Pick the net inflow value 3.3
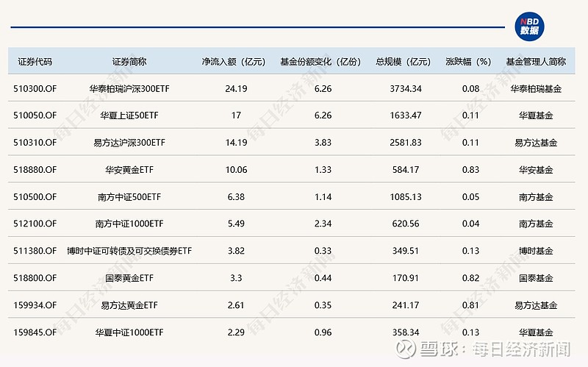 (236, 278)
